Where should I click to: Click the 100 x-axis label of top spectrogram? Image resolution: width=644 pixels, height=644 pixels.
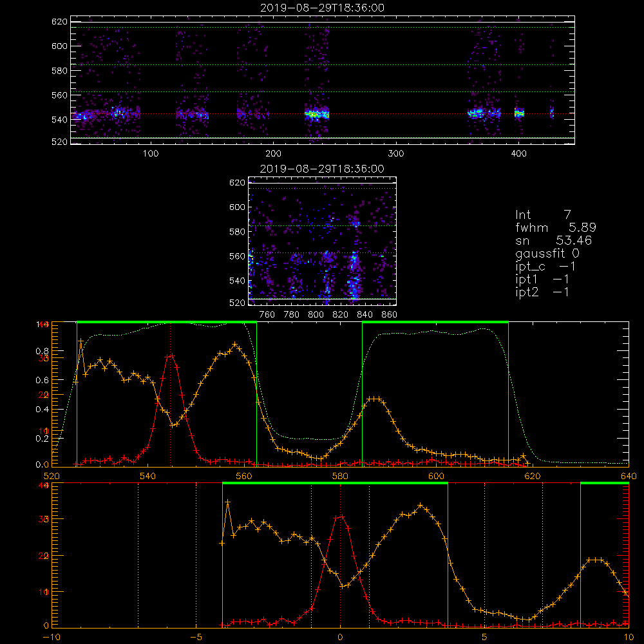pyautogui.click(x=151, y=154)
